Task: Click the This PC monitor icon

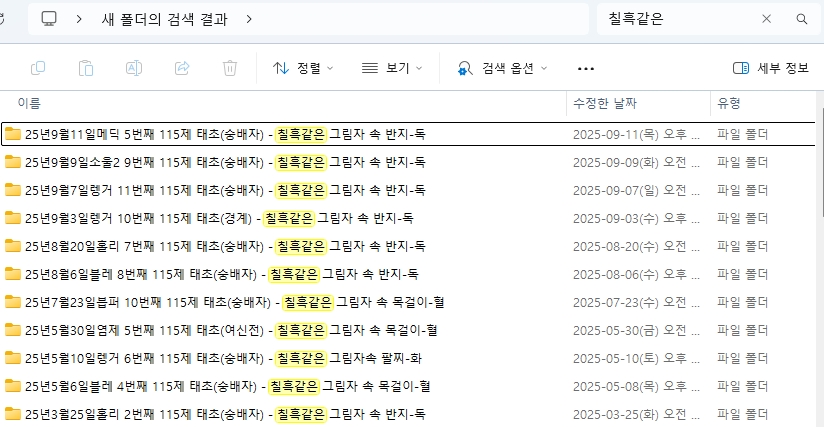Action: [49, 19]
